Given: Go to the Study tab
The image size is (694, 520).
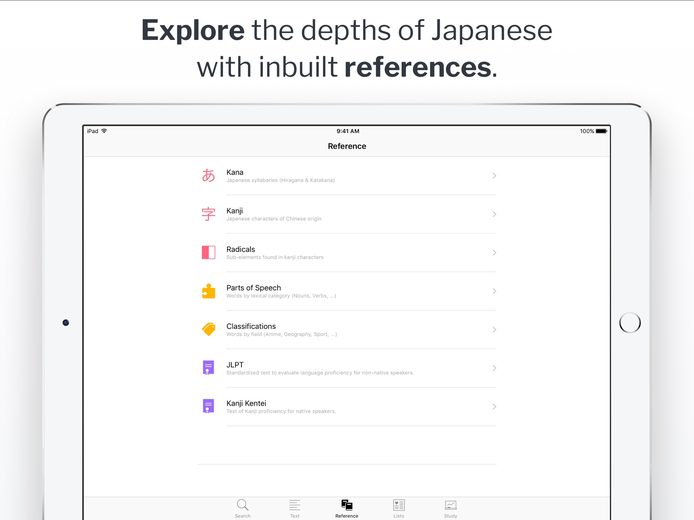Looking at the screenshot, I should (451, 508).
